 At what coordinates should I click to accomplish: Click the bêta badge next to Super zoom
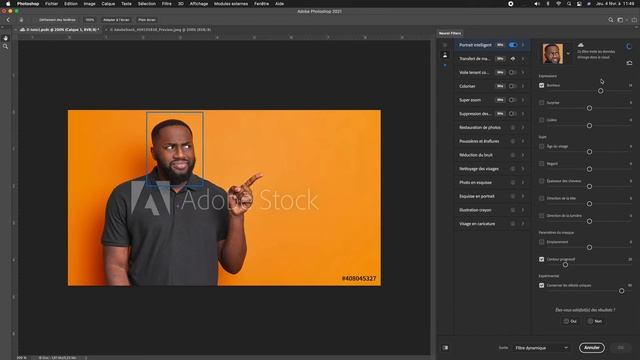tap(500, 100)
